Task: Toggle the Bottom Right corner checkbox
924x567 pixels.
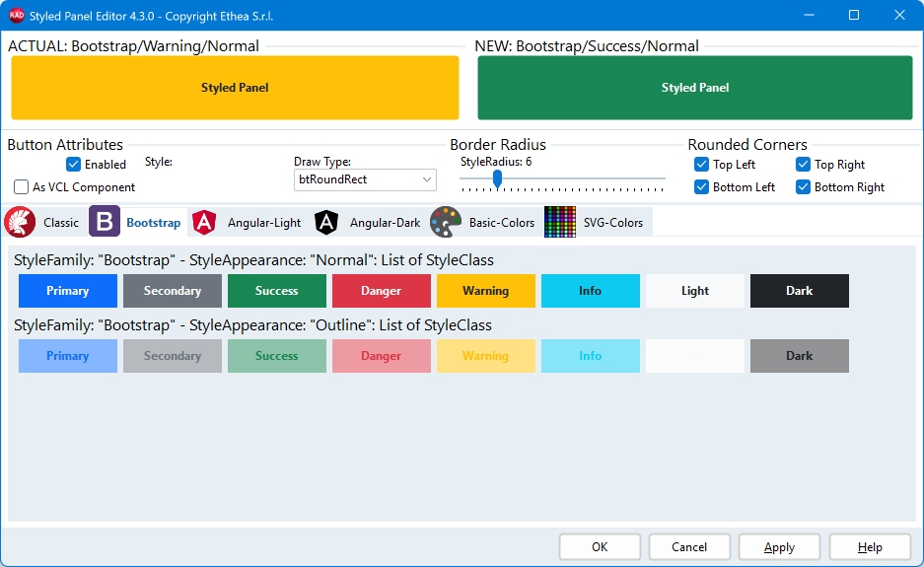Action: (803, 186)
